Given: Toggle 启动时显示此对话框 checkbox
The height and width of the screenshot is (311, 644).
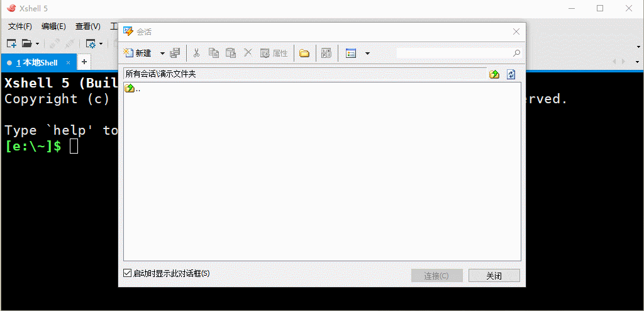Looking at the screenshot, I should [x=127, y=273].
